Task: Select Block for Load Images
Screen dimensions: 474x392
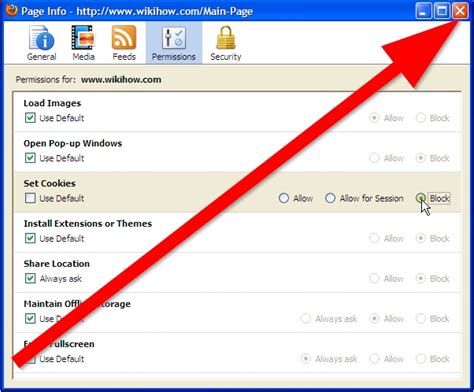Action: click(421, 118)
